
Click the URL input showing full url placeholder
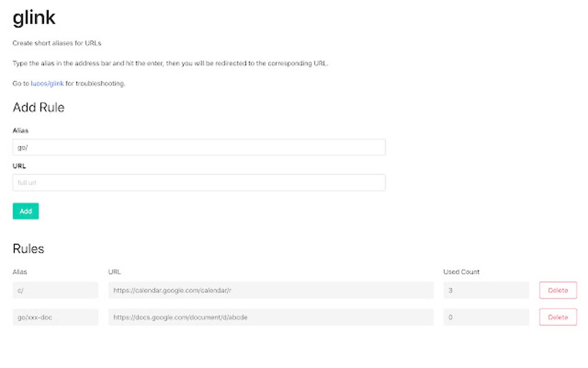(x=199, y=182)
